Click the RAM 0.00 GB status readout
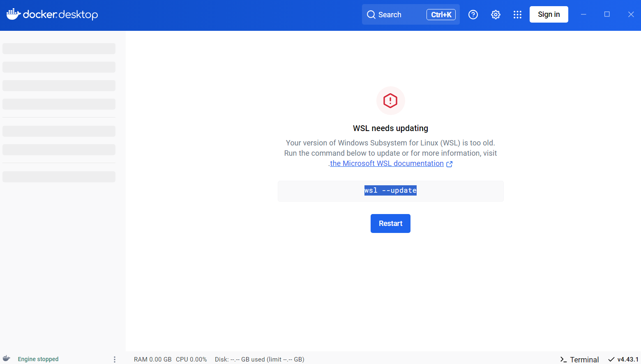641x364 pixels. [152, 359]
